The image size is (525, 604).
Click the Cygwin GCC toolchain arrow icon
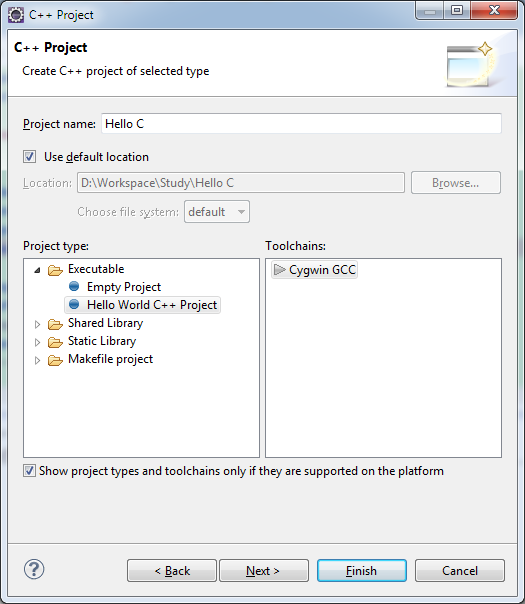click(279, 270)
